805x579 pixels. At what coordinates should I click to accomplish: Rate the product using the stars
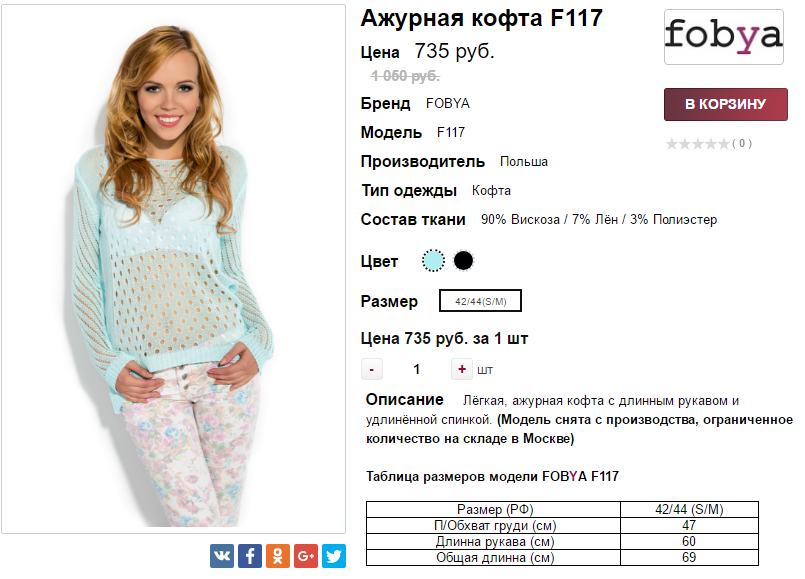(698, 144)
